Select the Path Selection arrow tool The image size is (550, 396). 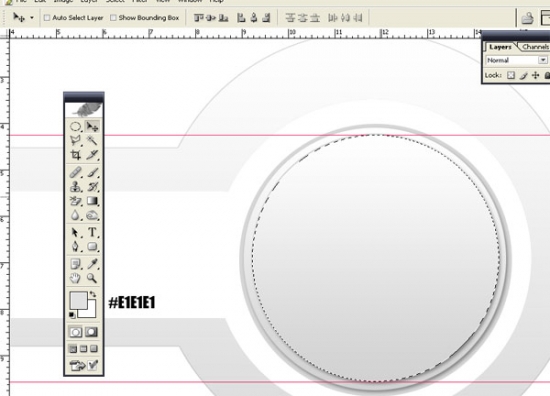[x=75, y=233]
